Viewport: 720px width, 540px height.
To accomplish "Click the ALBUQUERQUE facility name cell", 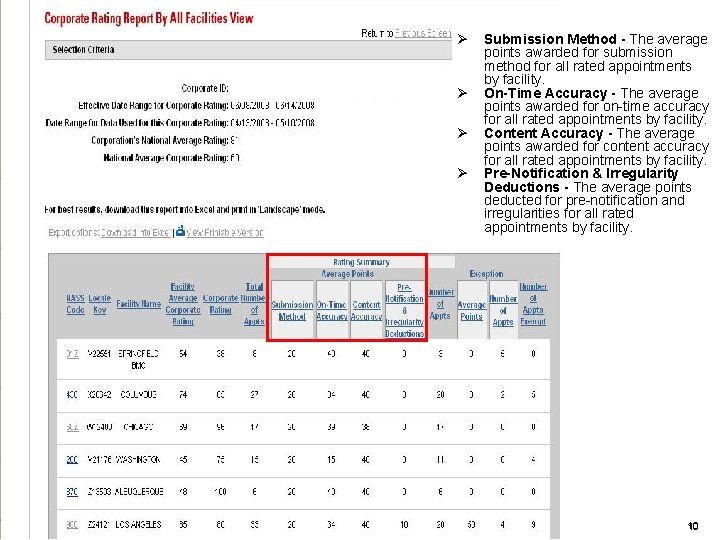I will tap(138, 492).
